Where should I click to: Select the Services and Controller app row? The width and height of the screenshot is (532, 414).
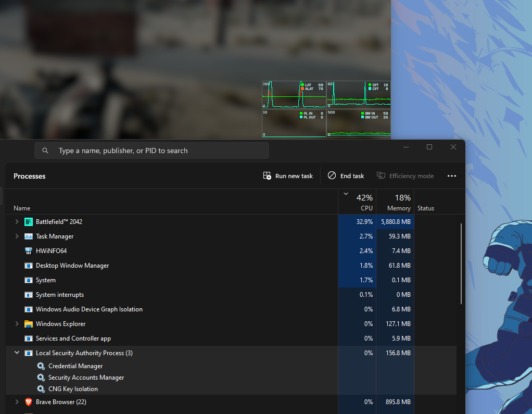pos(231,338)
